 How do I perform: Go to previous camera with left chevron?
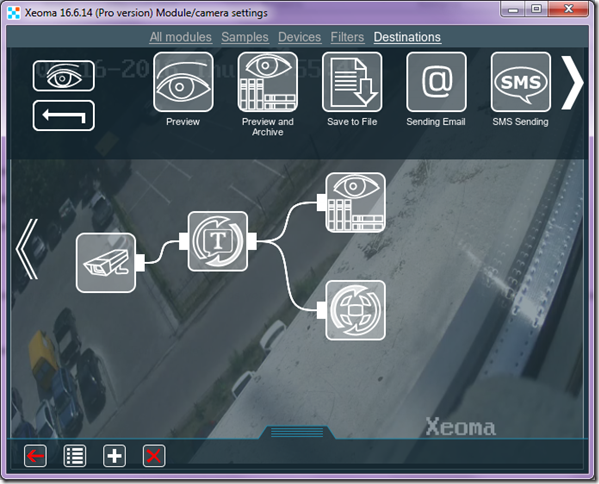(x=27, y=249)
